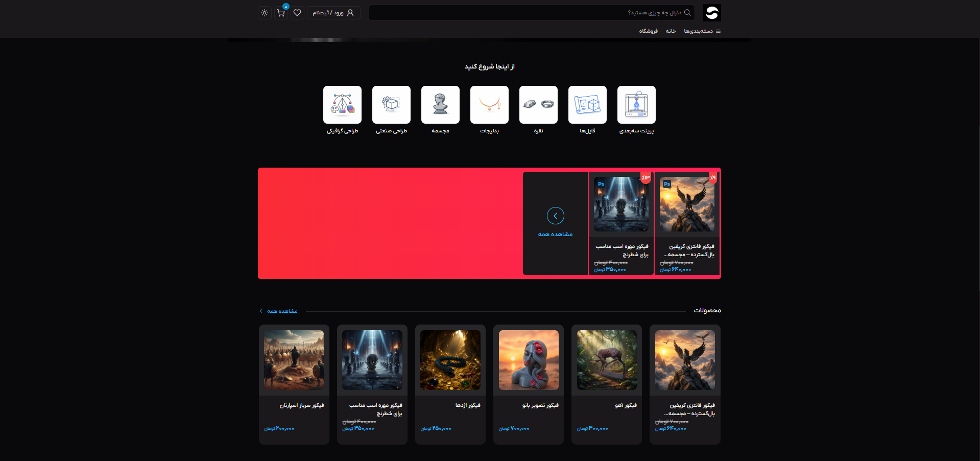Click the banner title فیگور فانتزی گریفین
Image resolution: width=980 pixels, height=461 pixels.
(689, 250)
